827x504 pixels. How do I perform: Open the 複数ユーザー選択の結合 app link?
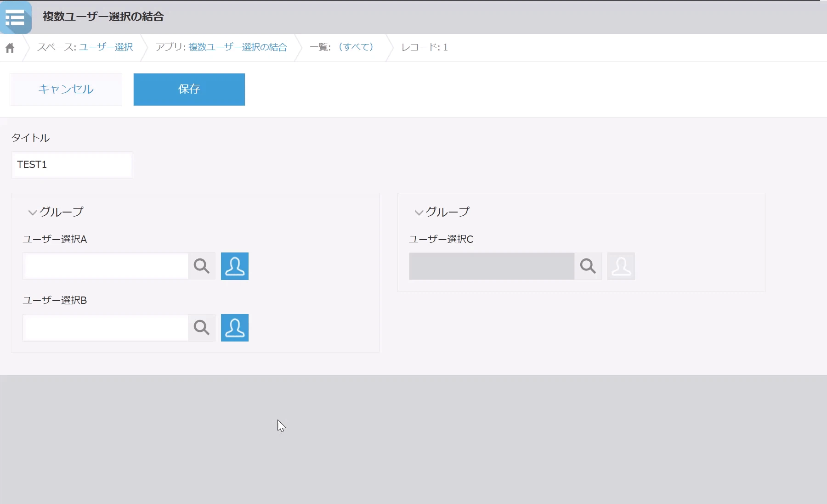(x=238, y=47)
